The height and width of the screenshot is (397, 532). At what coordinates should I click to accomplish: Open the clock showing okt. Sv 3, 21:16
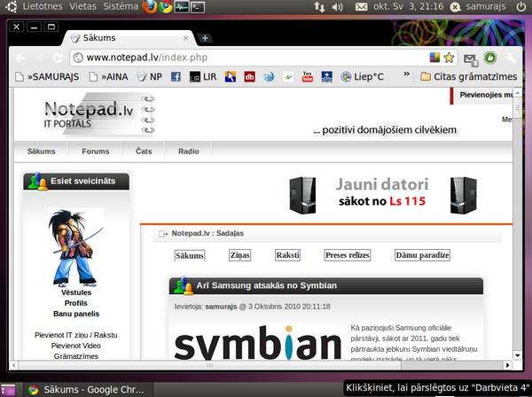click(x=408, y=7)
